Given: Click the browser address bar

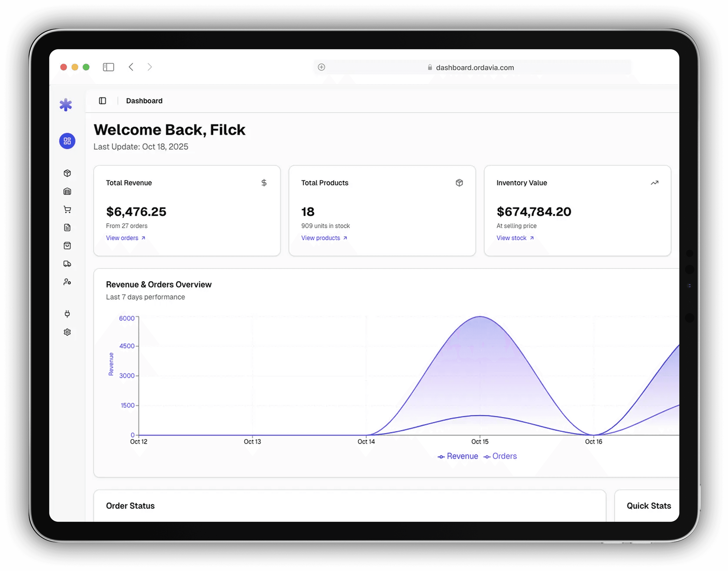Looking at the screenshot, I should coord(475,67).
